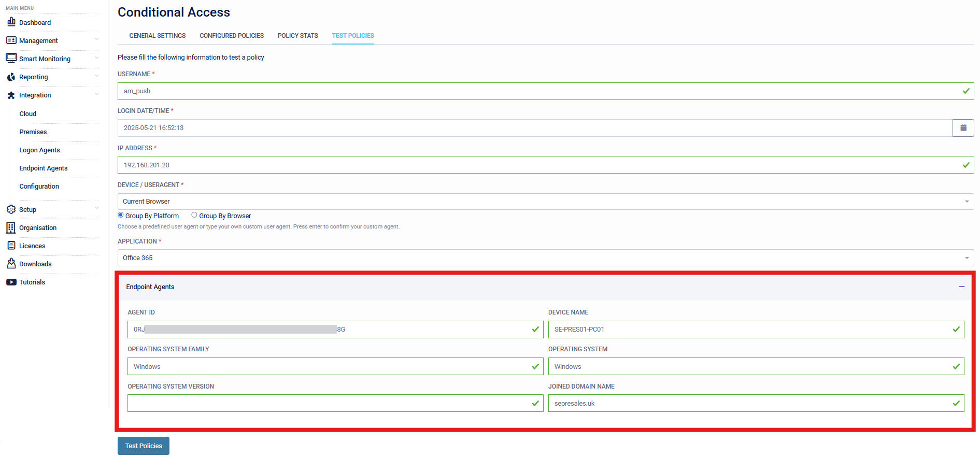Click the Dashboard chart icon

11,22
